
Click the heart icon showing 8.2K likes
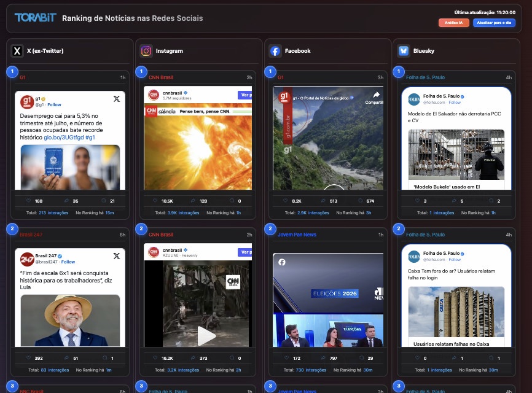285,201
